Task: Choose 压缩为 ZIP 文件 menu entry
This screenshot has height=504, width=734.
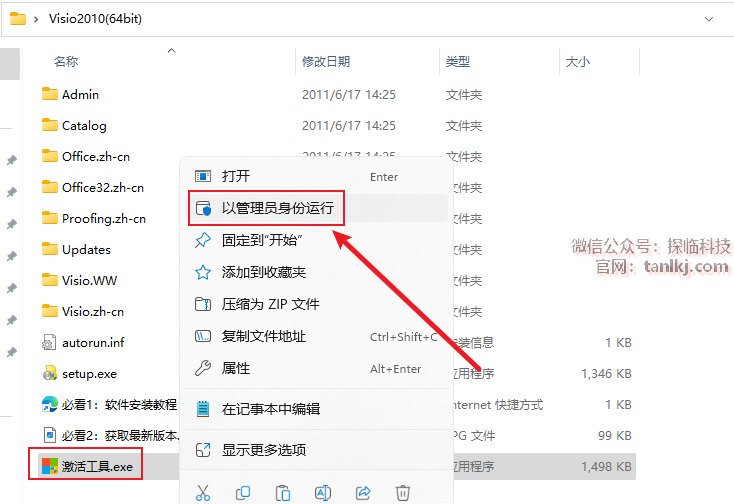Action: (x=315, y=304)
